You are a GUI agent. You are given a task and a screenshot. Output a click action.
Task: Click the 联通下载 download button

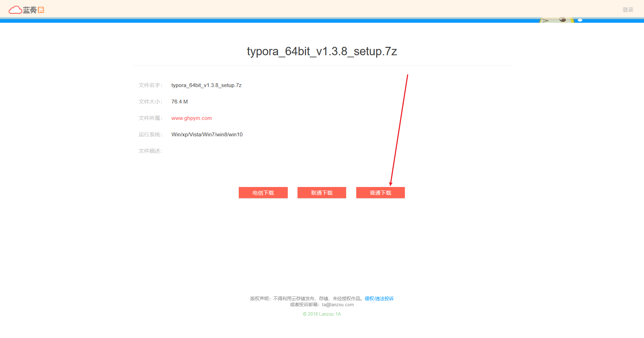coord(322,193)
